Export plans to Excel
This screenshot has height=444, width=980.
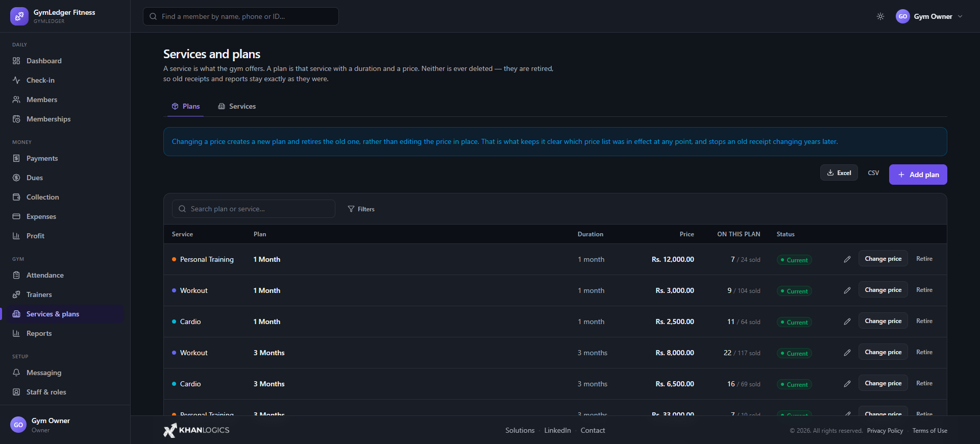(839, 173)
